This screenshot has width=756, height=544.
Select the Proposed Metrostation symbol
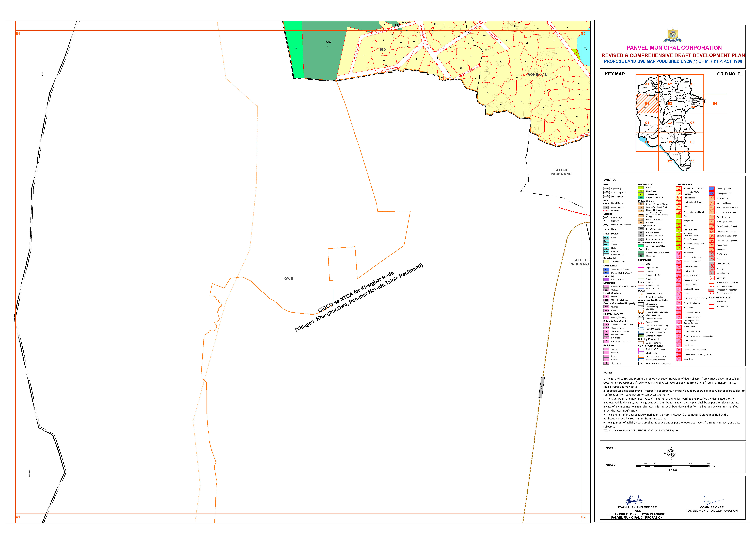coord(712,290)
